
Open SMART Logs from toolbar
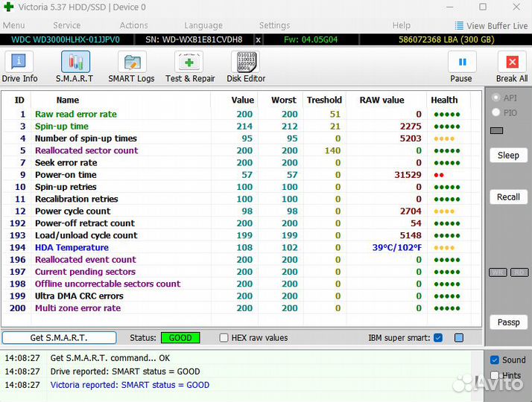pyautogui.click(x=132, y=67)
